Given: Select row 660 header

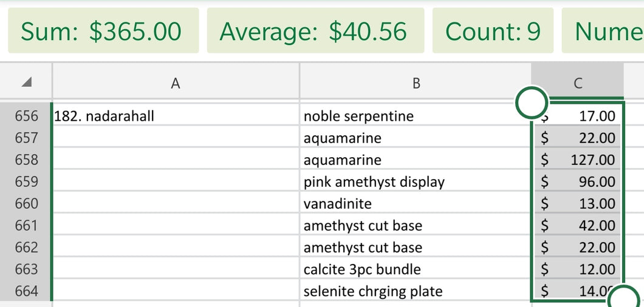Looking at the screenshot, I should [x=26, y=204].
